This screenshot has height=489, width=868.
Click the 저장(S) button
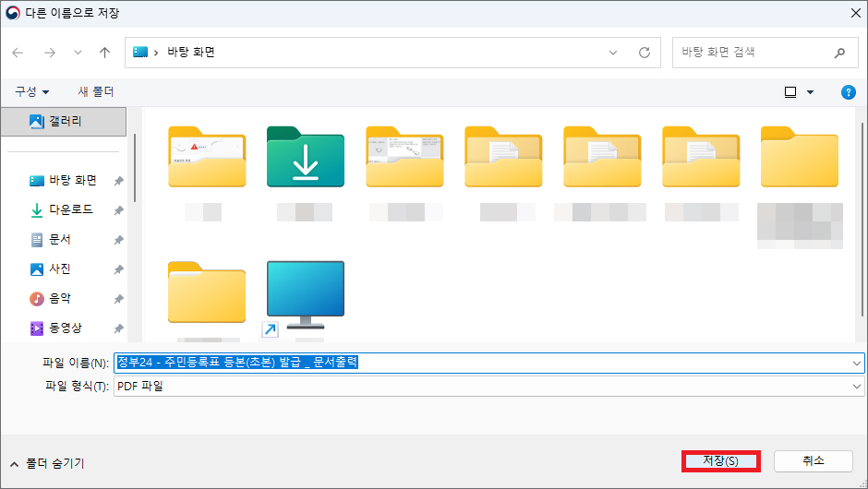click(720, 460)
